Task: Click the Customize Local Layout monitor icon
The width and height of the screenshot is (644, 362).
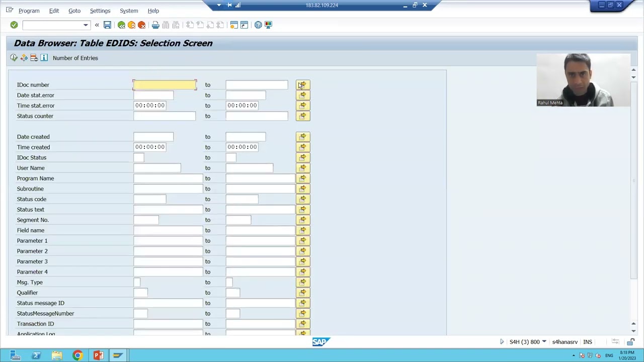Action: [x=268, y=25]
